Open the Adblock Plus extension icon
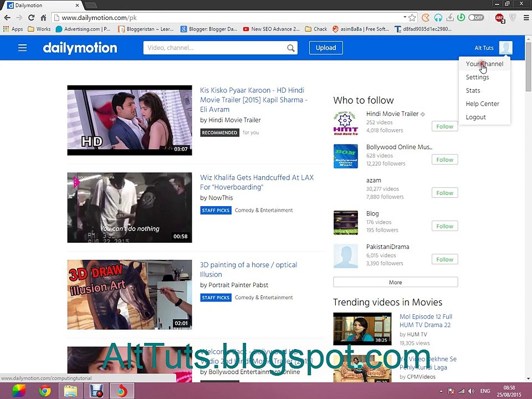The height and width of the screenshot is (399, 532). (x=499, y=18)
